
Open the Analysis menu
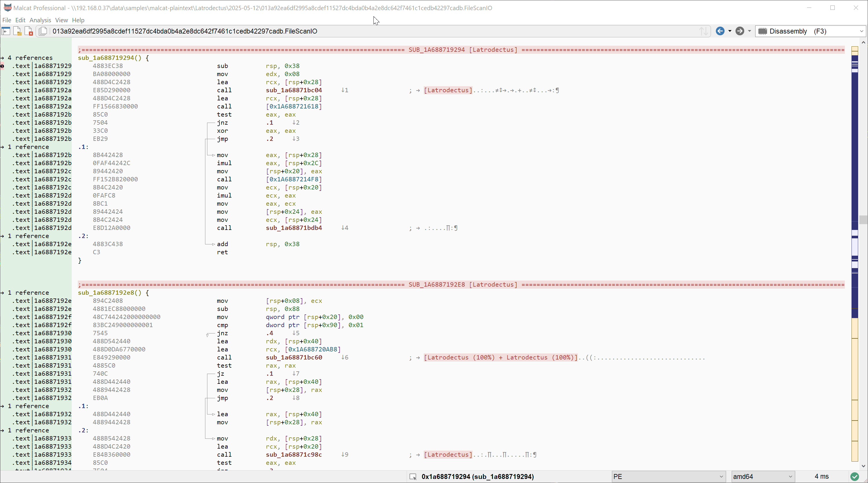tap(40, 20)
